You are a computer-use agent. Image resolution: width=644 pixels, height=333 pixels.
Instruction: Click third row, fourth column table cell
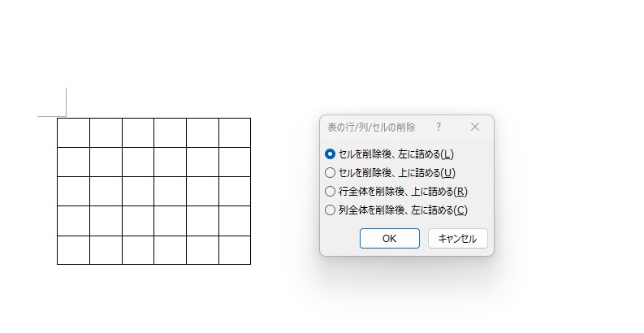point(170,191)
